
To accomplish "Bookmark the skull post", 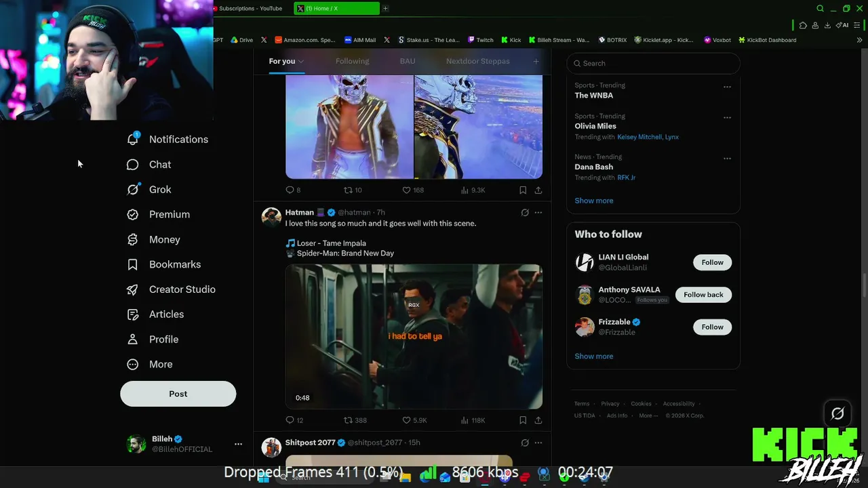I will pos(523,190).
